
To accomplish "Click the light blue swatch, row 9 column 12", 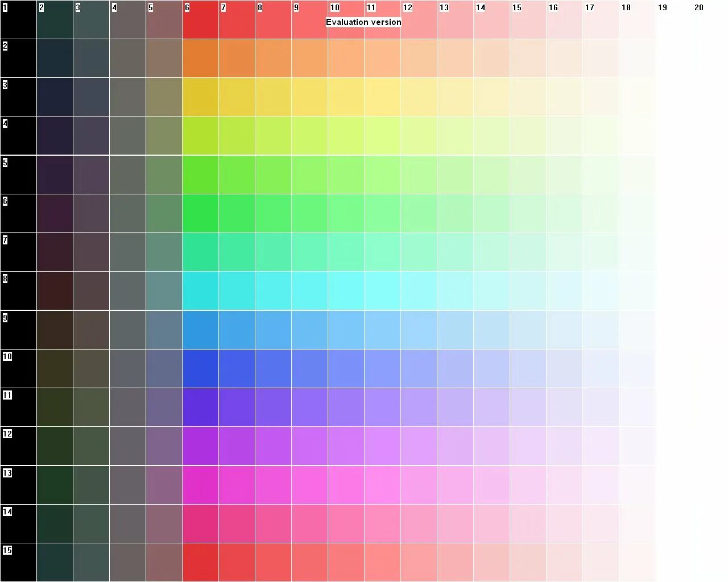I will pos(419,330).
